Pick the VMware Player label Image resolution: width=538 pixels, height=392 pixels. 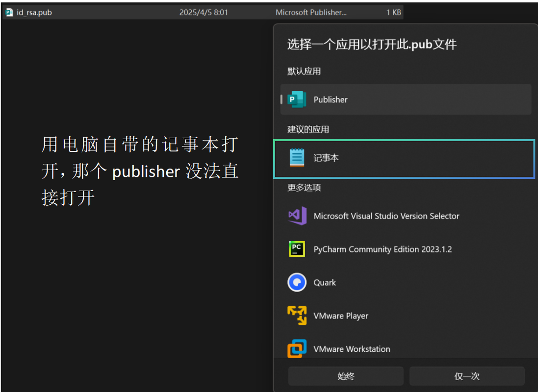click(341, 316)
